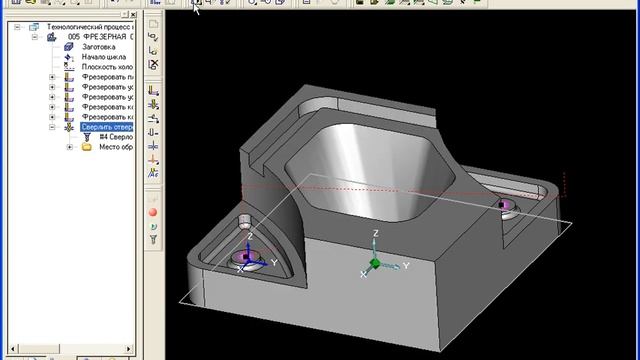Click the blue crossed-lines toolbar icon
Screen dimensions: 640x360
[153, 146]
